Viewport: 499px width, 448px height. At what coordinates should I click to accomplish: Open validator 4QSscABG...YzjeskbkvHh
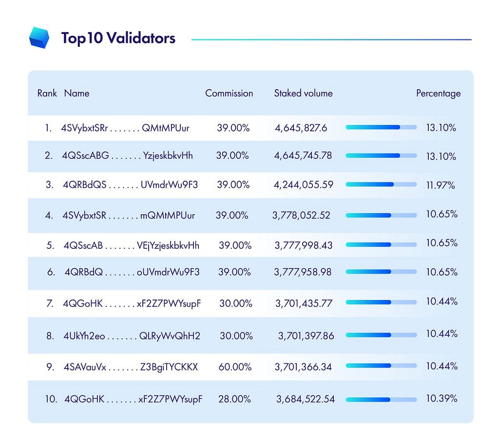(127, 155)
